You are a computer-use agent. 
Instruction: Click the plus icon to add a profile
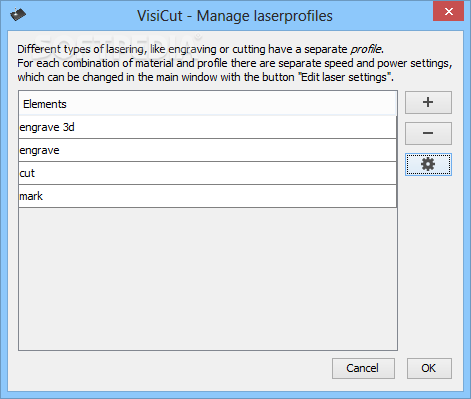click(428, 102)
